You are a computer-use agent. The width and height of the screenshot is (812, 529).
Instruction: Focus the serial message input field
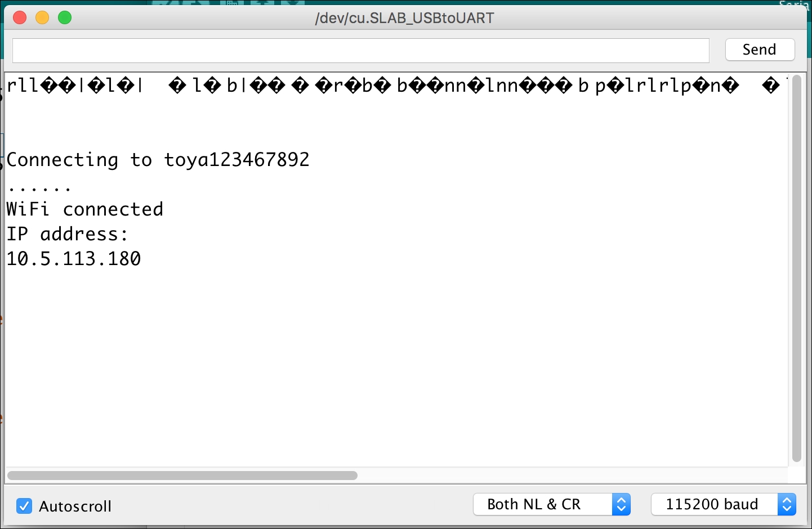360,51
